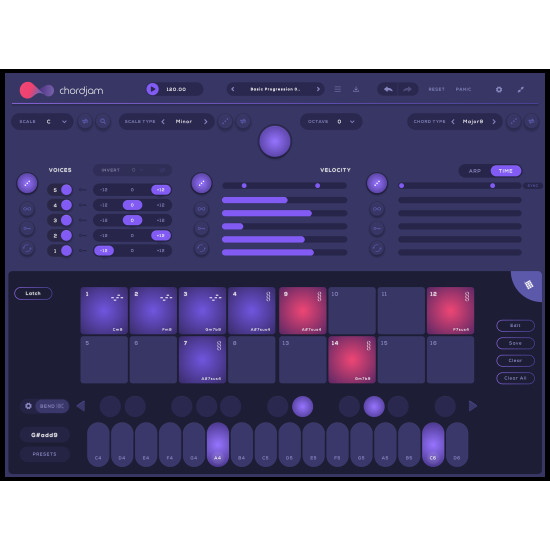This screenshot has width=550, height=550.
Task: Click the Edit button
Action: [515, 326]
